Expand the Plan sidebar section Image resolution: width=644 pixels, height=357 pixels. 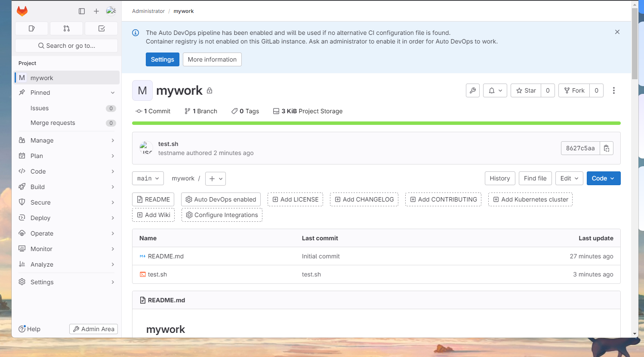click(x=67, y=156)
